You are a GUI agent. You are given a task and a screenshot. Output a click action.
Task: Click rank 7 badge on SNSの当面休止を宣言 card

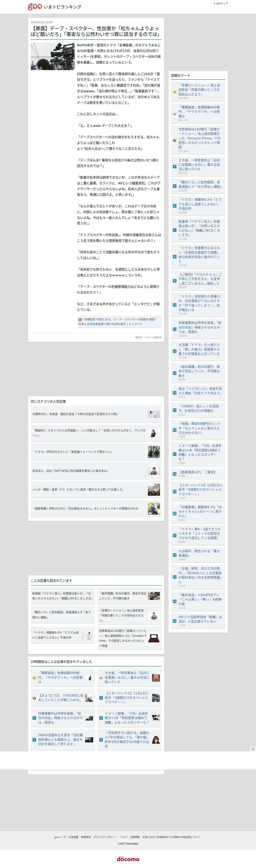(x=34, y=740)
